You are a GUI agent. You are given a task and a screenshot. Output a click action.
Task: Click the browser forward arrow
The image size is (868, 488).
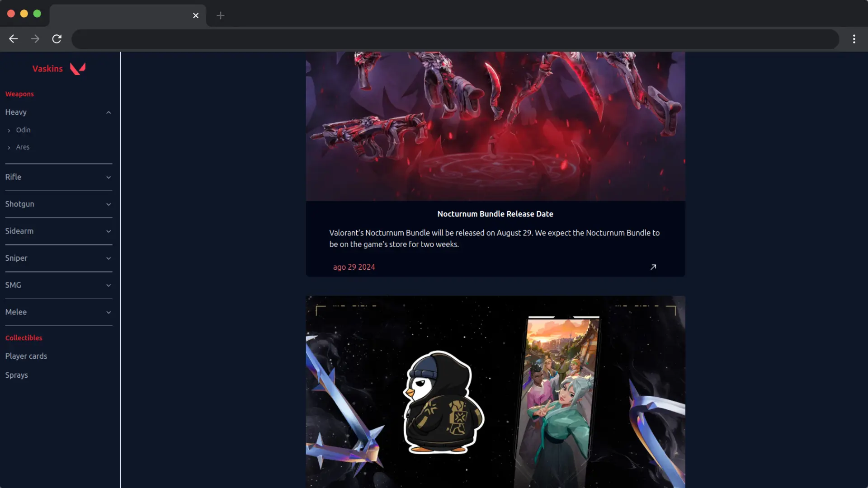[35, 39]
